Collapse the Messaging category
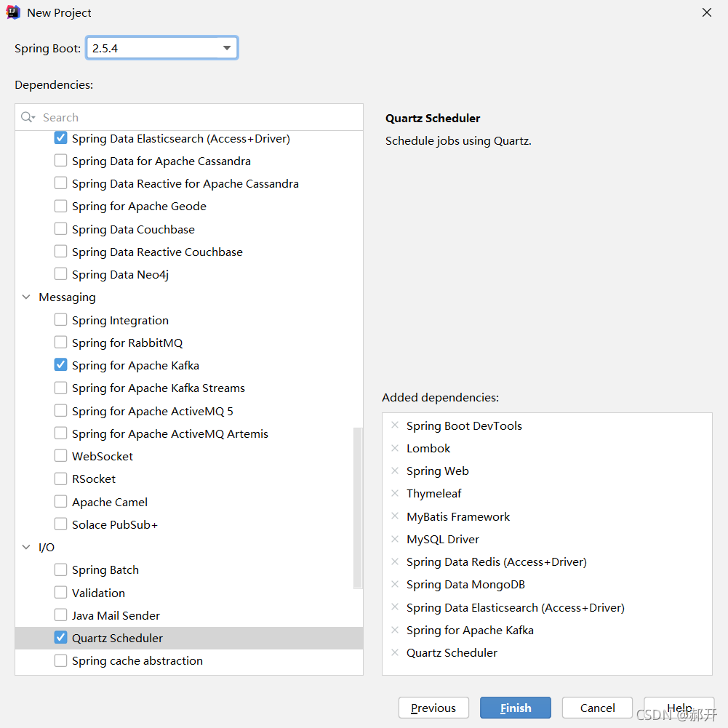Image resolution: width=728 pixels, height=728 pixels. click(26, 297)
